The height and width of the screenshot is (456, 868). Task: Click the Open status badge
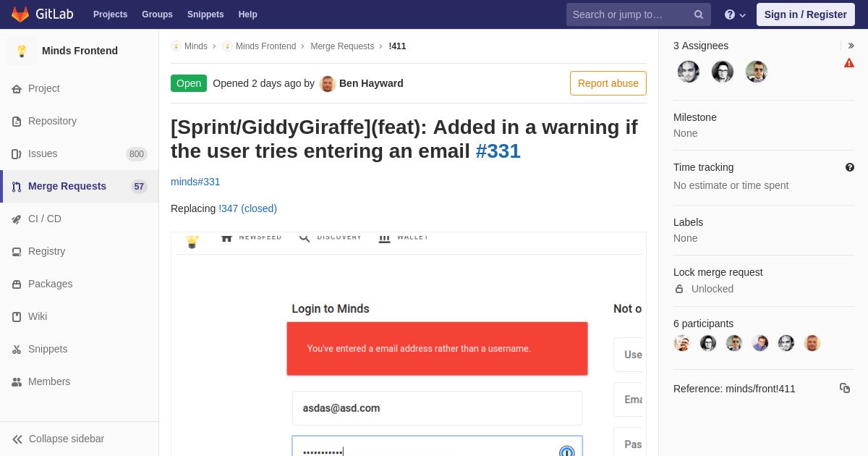pos(189,83)
